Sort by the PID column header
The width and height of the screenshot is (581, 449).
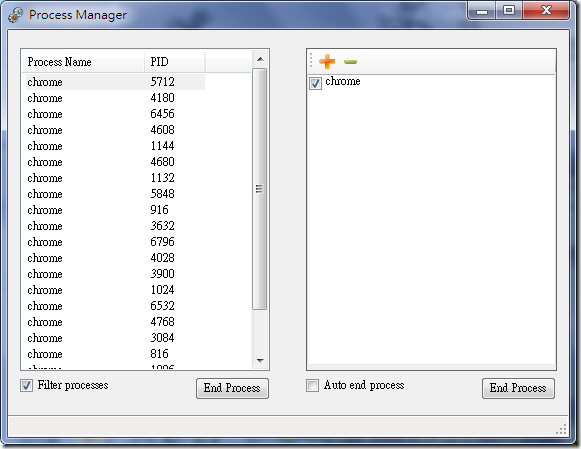pyautogui.click(x=175, y=61)
